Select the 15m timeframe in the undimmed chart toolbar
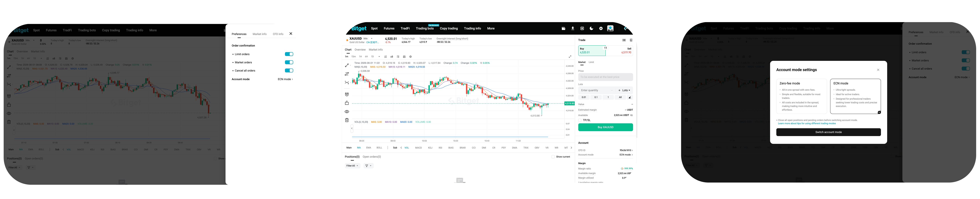Image resolution: width=980 pixels, height=199 pixels. [353, 57]
